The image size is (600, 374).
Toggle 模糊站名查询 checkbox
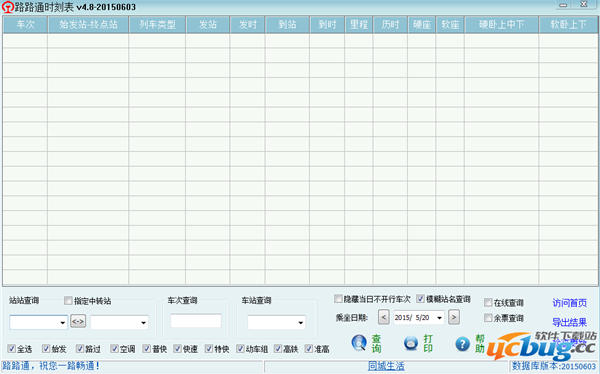pyautogui.click(x=421, y=299)
